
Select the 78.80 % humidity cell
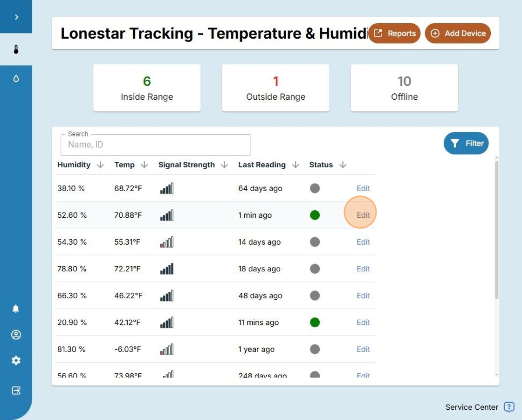(72, 269)
